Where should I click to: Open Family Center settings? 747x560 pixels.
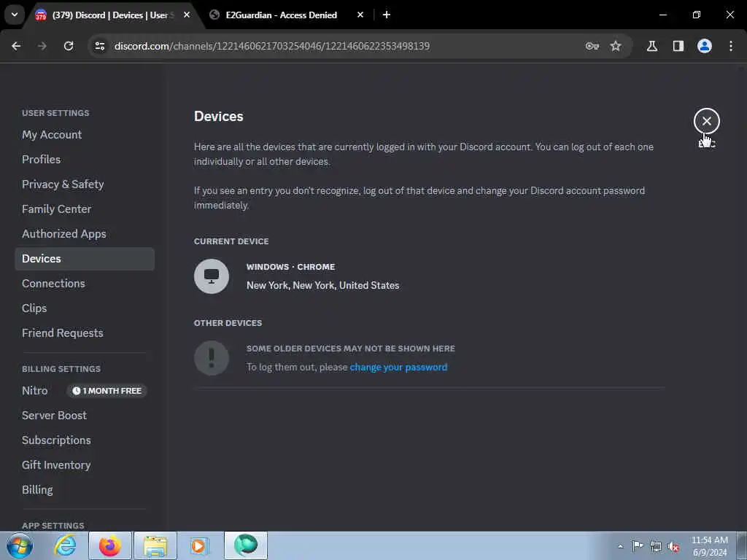tap(85, 209)
